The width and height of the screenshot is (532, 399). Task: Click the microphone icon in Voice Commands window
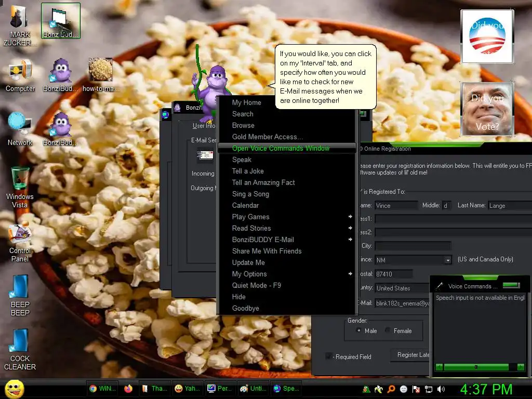tap(440, 286)
